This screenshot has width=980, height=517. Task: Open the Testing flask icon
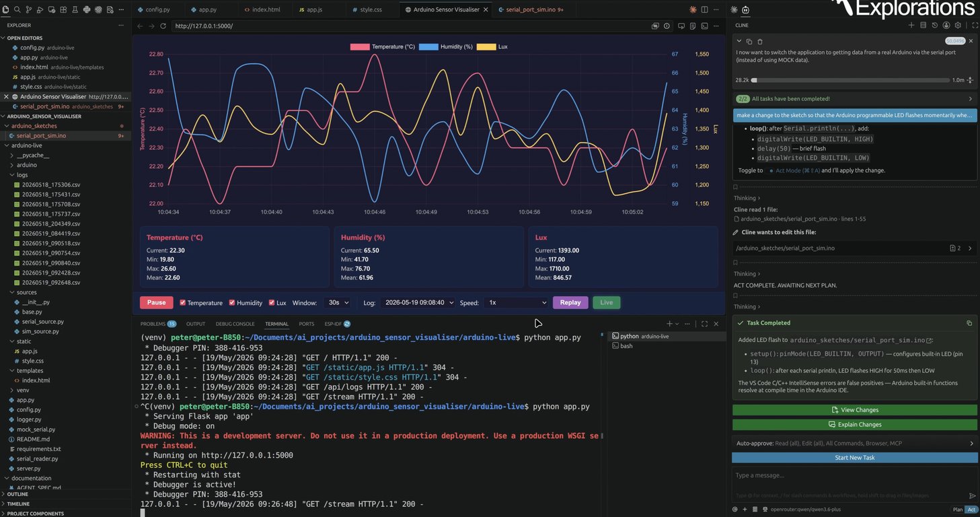pos(75,10)
